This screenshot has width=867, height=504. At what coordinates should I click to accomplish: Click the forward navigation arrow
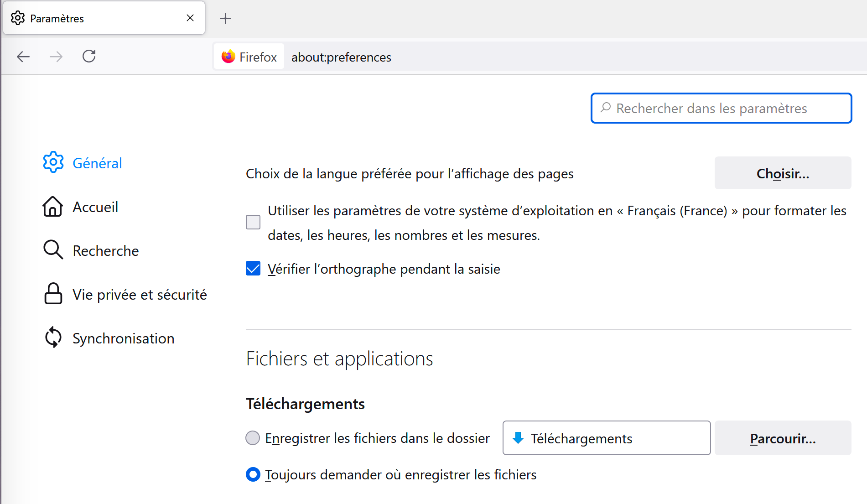pyautogui.click(x=56, y=57)
